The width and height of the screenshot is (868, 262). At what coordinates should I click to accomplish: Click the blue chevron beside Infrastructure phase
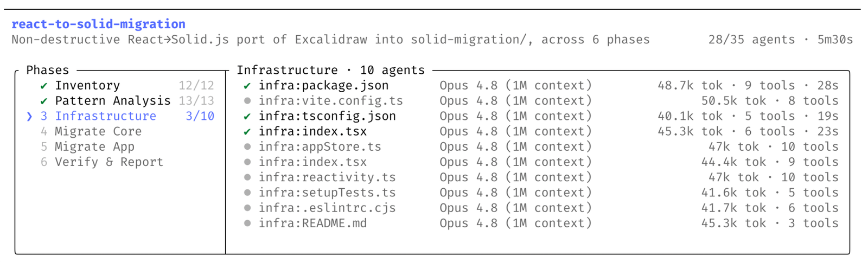[x=29, y=116]
